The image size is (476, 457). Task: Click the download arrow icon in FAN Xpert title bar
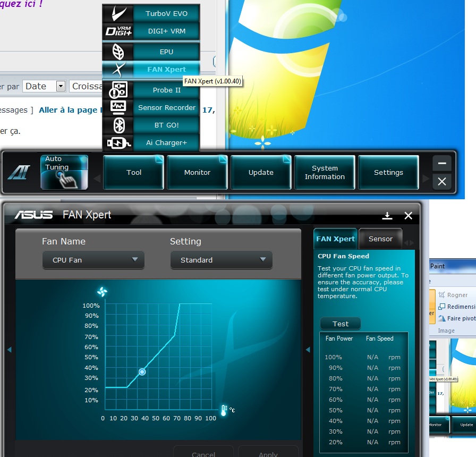click(x=387, y=215)
